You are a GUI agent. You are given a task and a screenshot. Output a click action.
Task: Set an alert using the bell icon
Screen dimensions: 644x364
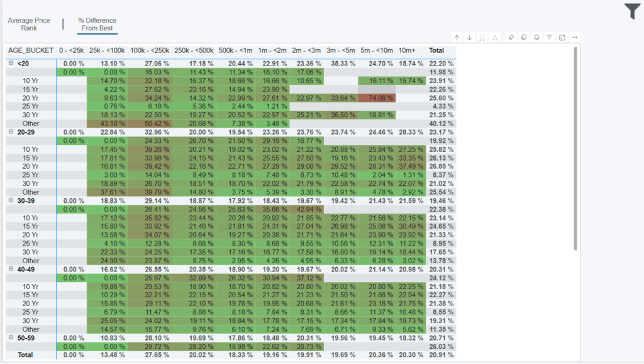coord(536,38)
